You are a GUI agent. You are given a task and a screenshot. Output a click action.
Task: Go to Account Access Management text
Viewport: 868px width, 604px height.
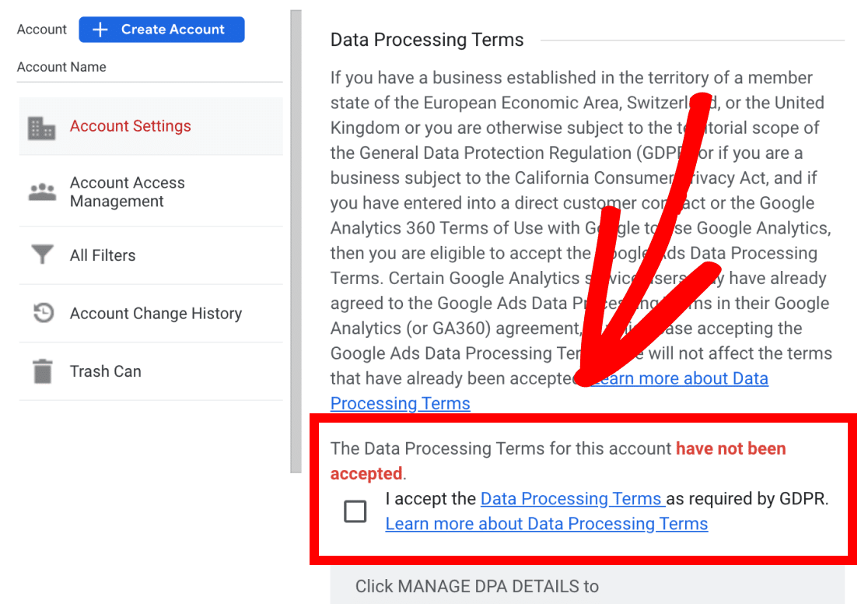(x=128, y=192)
